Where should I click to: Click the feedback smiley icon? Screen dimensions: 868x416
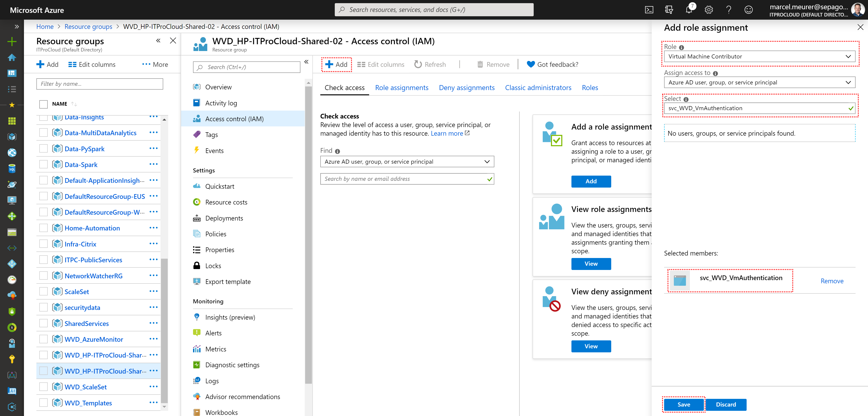(748, 10)
